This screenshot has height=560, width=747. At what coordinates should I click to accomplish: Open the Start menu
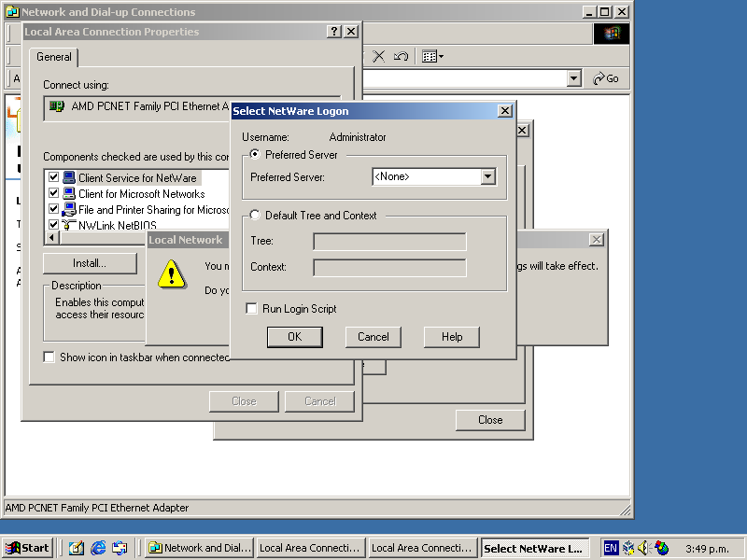(27, 548)
